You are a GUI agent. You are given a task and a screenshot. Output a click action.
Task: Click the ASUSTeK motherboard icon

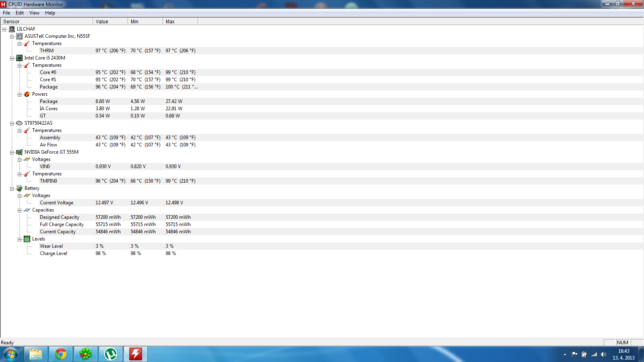(x=19, y=36)
